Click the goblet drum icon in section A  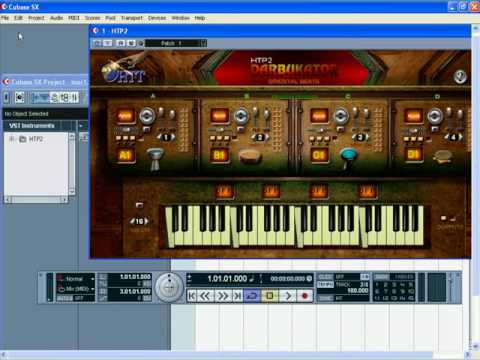click(x=155, y=159)
